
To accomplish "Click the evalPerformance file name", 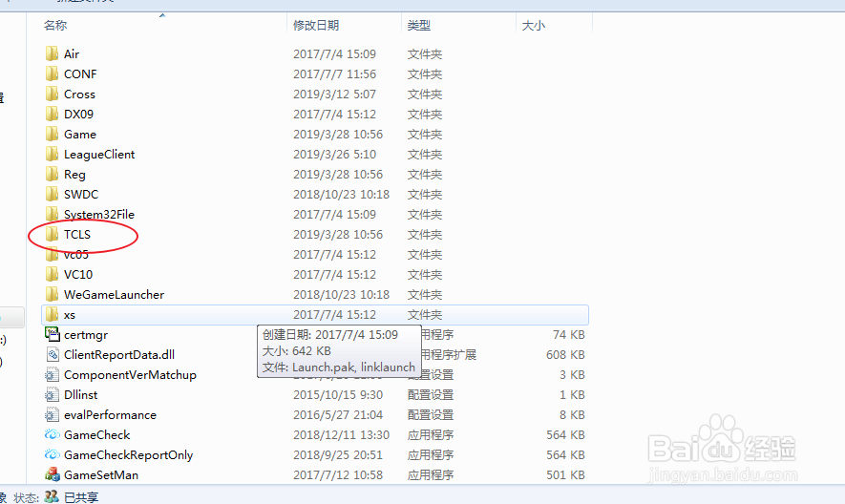I will point(110,414).
